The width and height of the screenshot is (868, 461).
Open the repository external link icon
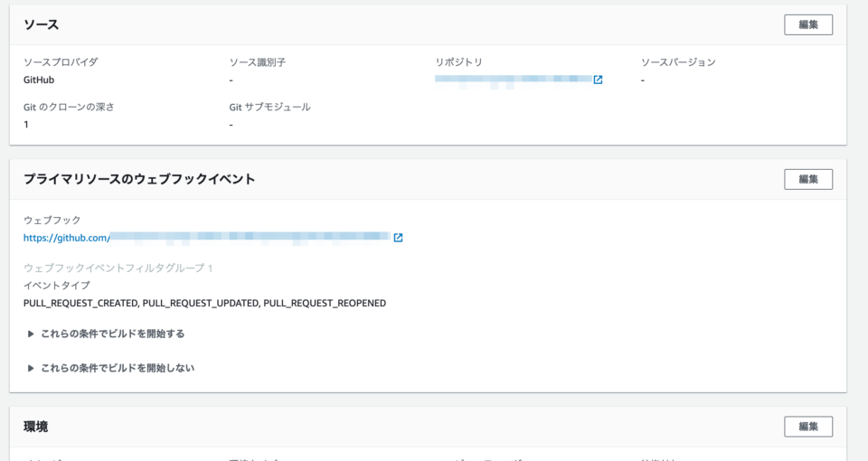598,80
